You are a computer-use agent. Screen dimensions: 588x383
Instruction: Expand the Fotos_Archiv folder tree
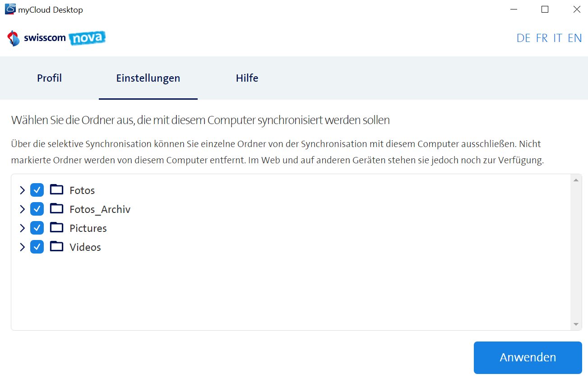[21, 209]
